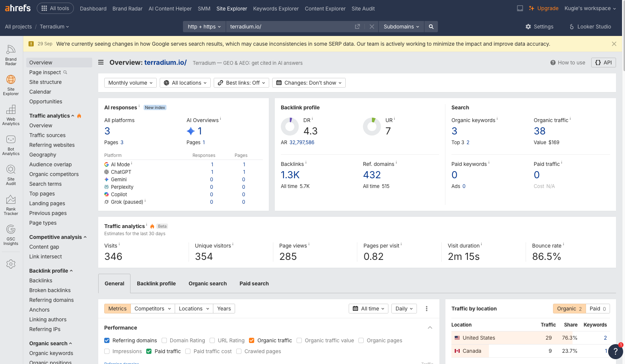Open Changes: Don't show dropdown
Screen dimensions: 625x364
309,83
